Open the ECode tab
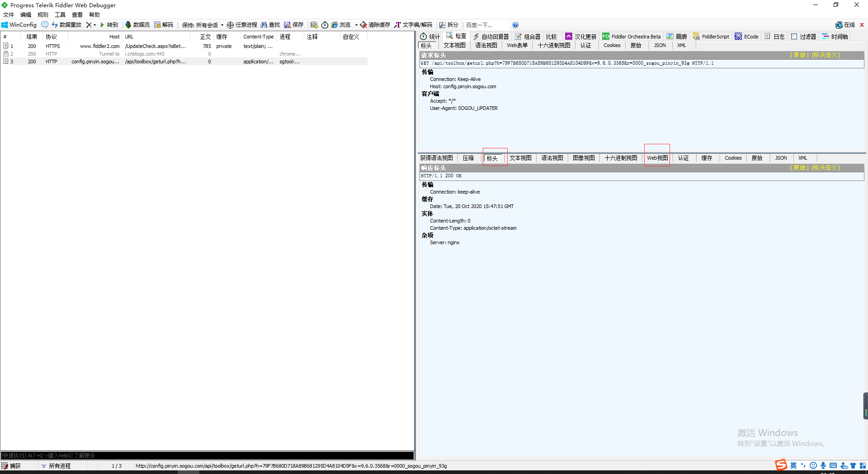This screenshot has height=474, width=868. pyautogui.click(x=747, y=37)
